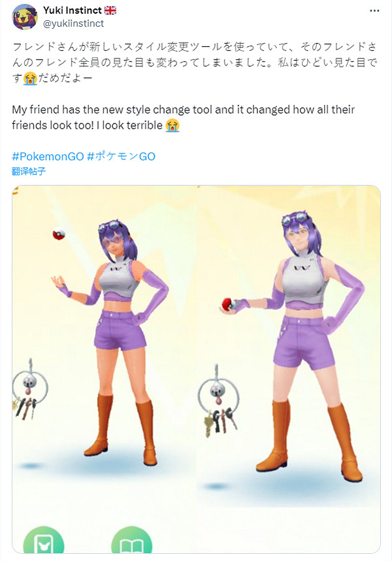Click the crying emoji in the Japanese text

click(x=31, y=78)
